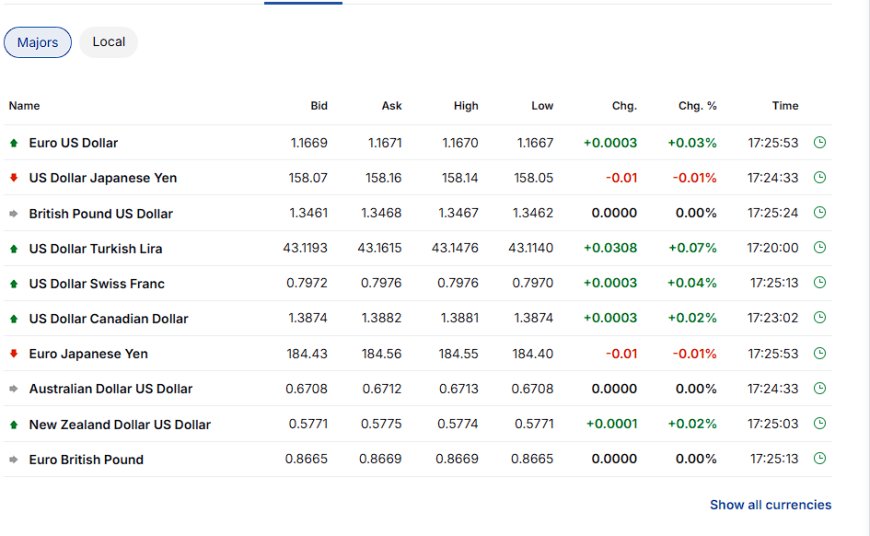This screenshot has width=870, height=536.
Task: Click the Time column header
Action: [x=785, y=105]
